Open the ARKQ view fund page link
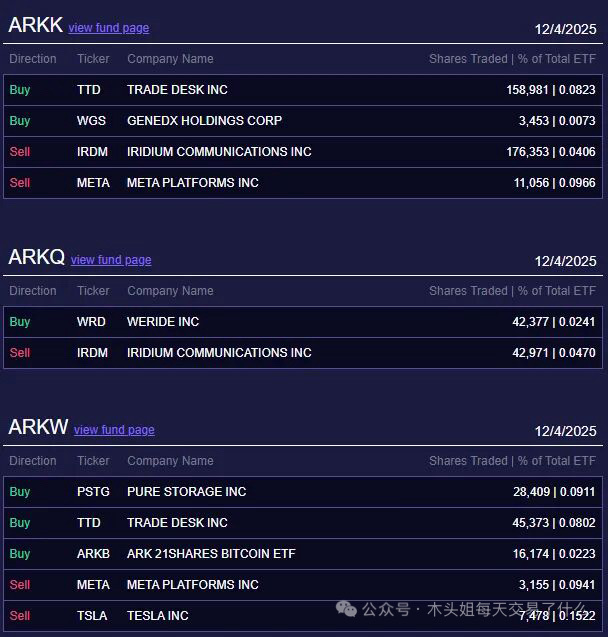The height and width of the screenshot is (637, 608). click(111, 260)
